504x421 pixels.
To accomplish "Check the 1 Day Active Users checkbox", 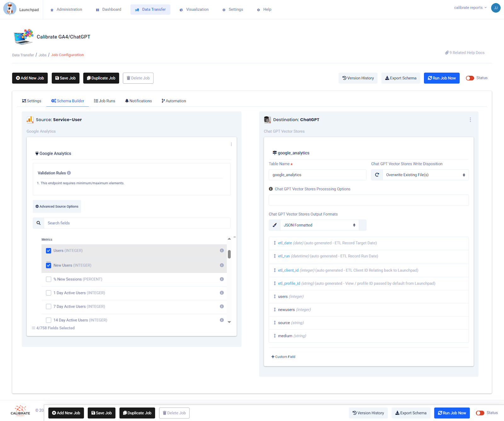I will click(x=49, y=293).
